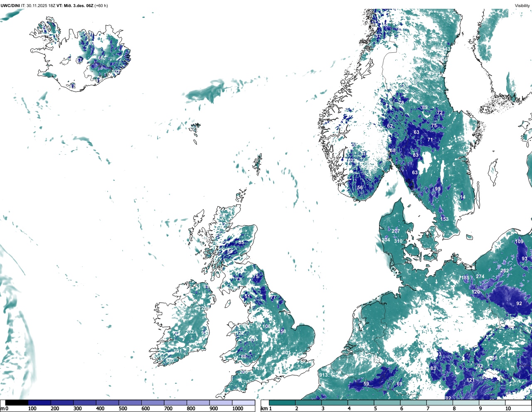Click the 'VT: Mið. 3.des. 06Z' valid time
The height and width of the screenshot is (412, 532).
75,6
